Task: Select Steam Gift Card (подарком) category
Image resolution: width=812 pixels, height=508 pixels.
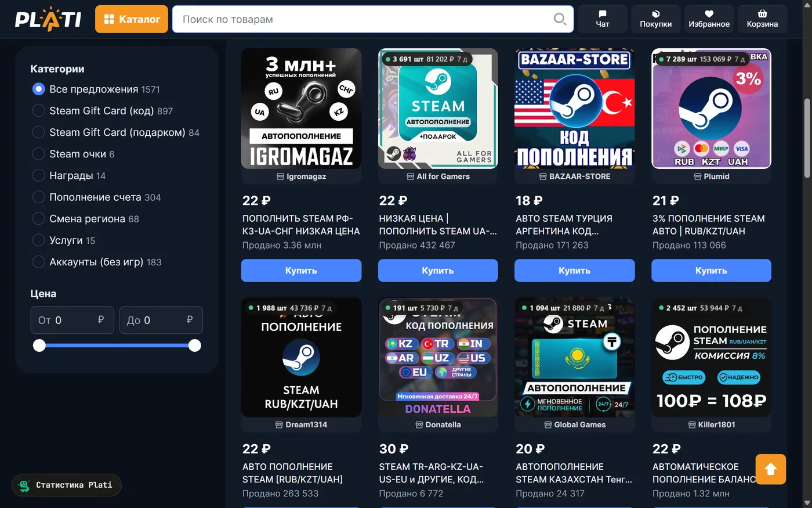Action: pos(38,132)
